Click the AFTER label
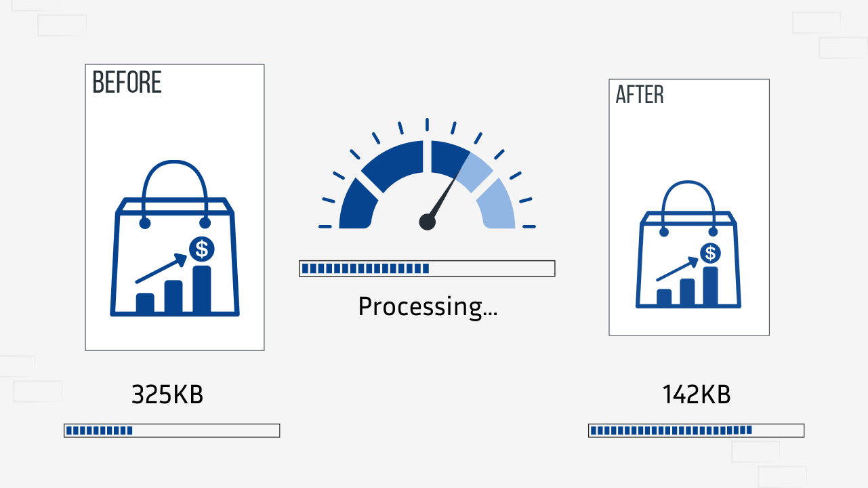The height and width of the screenshot is (488, 868). 639,95
